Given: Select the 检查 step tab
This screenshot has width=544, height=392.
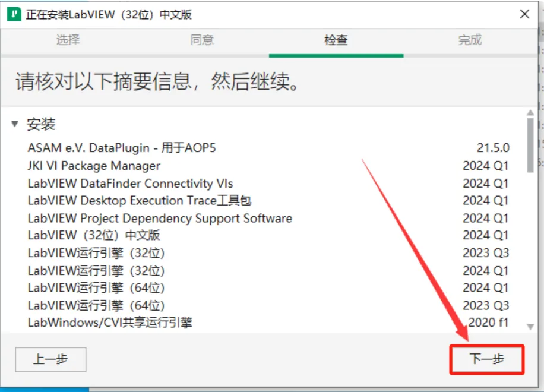Looking at the screenshot, I should click(x=336, y=40).
